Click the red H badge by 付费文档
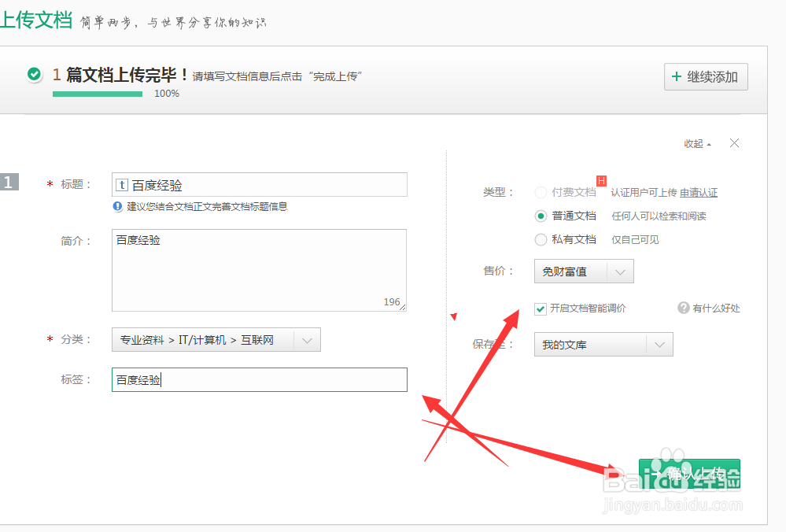Viewport: 786px width, 532px height. 602,180
